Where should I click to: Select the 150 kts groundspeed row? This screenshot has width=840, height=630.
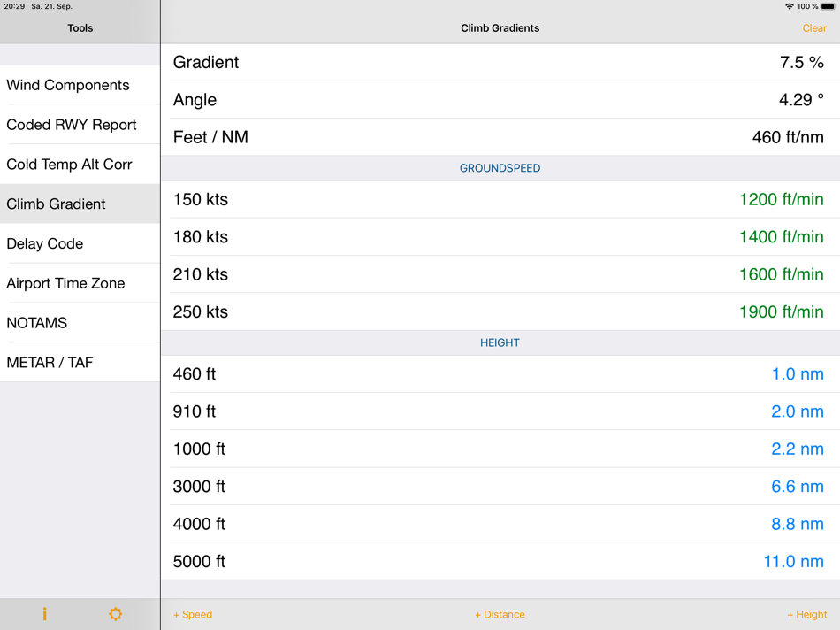[x=500, y=199]
